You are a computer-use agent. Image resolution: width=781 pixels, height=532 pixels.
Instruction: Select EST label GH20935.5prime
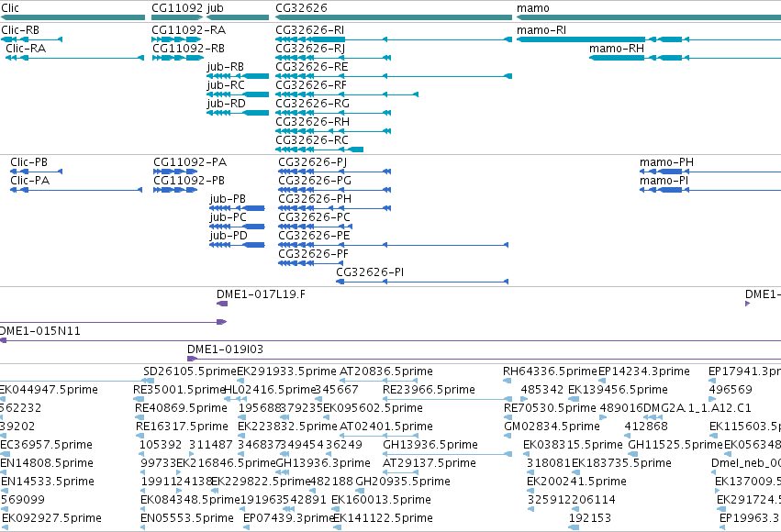(x=403, y=482)
